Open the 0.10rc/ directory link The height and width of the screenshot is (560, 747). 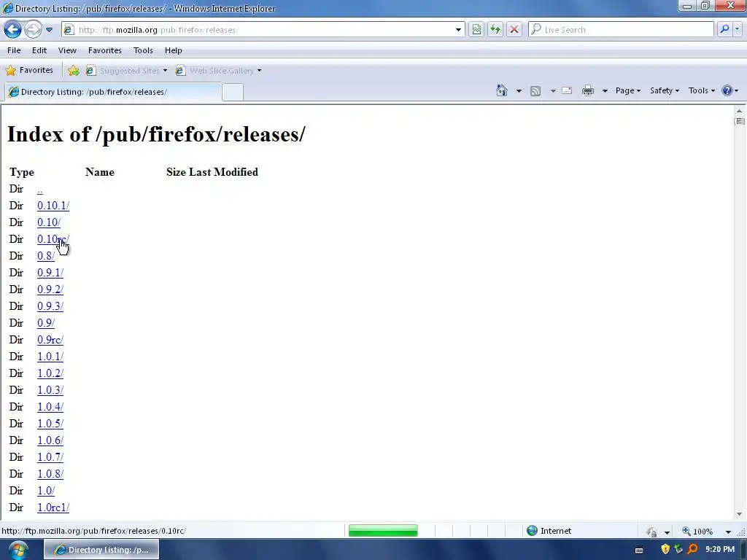click(x=53, y=239)
